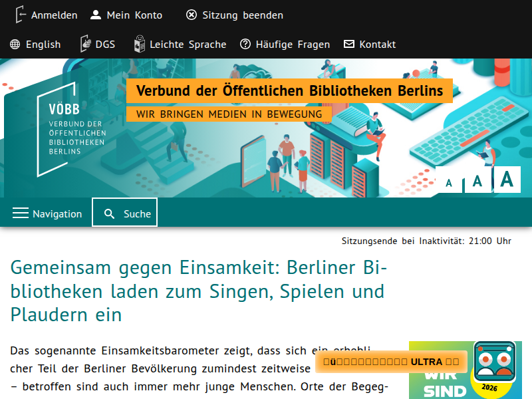The height and width of the screenshot is (399, 532).
Task: Click the Mein Konto person icon
Action: click(96, 15)
